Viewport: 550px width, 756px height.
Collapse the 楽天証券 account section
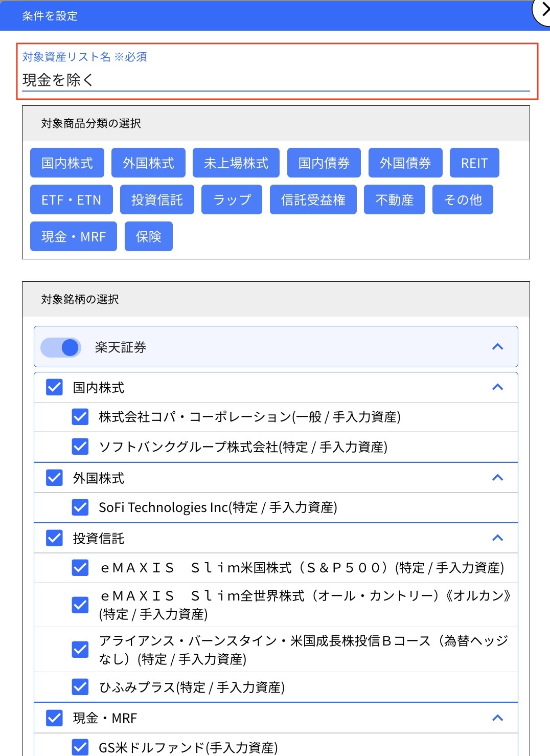point(496,347)
